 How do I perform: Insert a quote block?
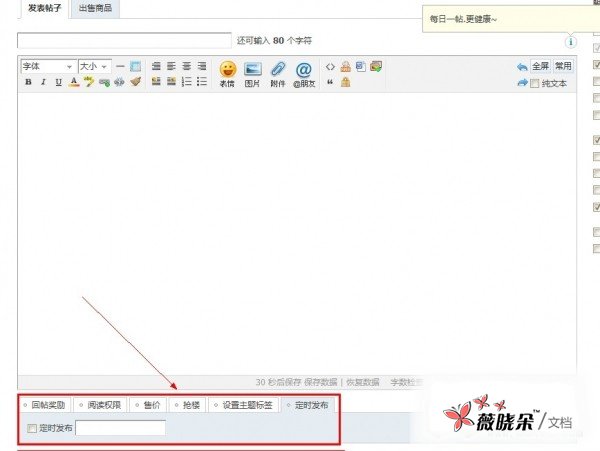click(330, 82)
